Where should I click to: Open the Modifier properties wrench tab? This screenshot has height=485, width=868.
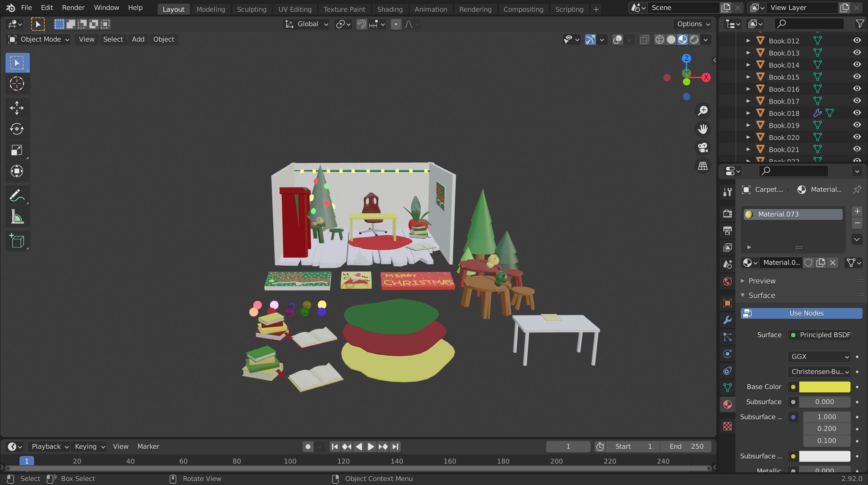tap(728, 320)
